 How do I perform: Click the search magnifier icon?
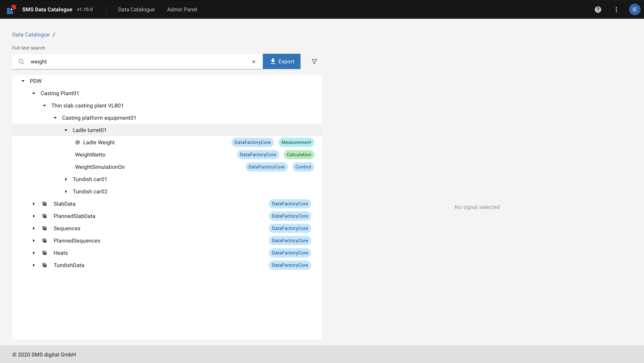tap(21, 62)
